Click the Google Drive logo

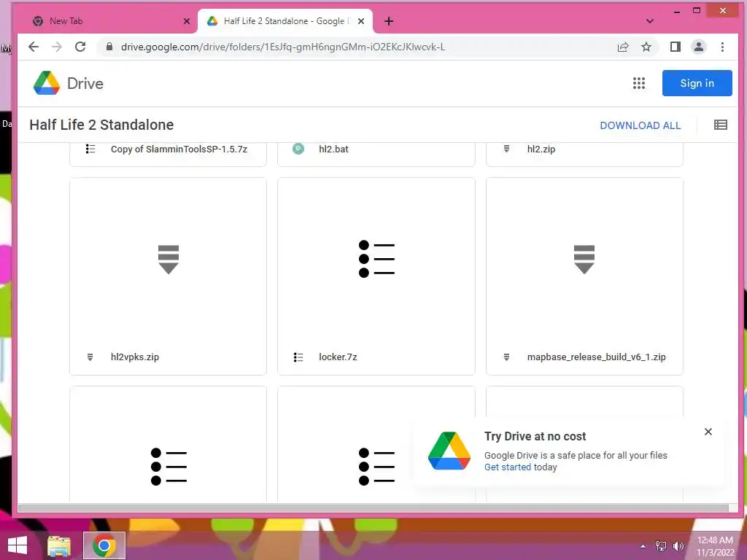[x=47, y=83]
